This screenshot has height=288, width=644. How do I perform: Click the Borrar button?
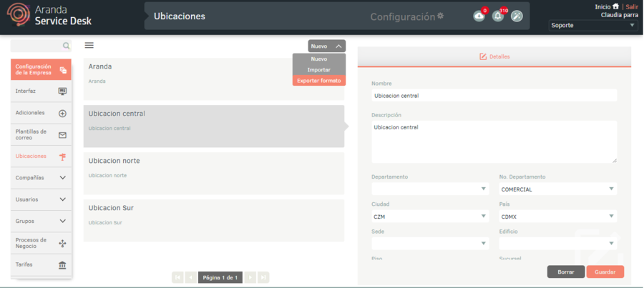tap(565, 272)
